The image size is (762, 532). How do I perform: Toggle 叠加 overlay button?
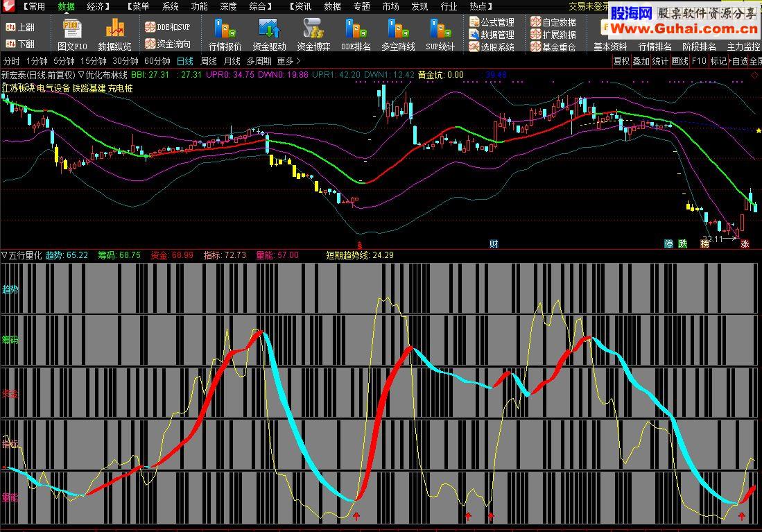click(641, 61)
